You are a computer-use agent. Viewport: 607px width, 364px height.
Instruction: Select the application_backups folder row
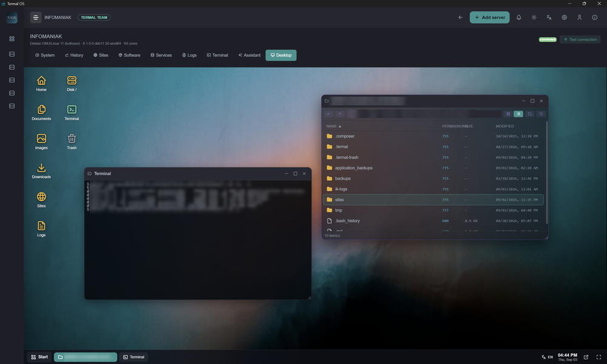(433, 168)
